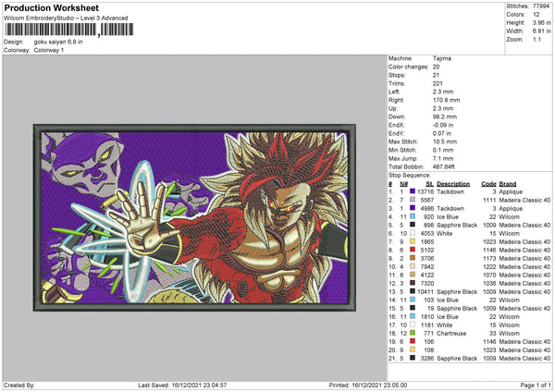Click the orange swatch in stop row 9
This screenshot has width=555, height=392.
413,258
